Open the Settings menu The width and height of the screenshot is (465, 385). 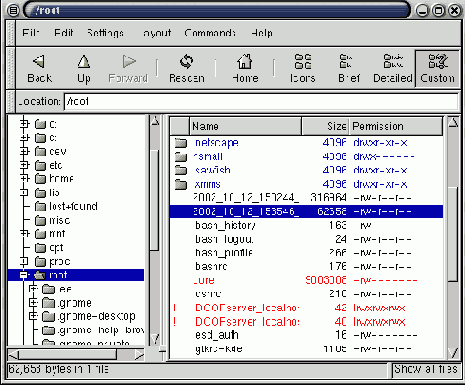click(105, 33)
